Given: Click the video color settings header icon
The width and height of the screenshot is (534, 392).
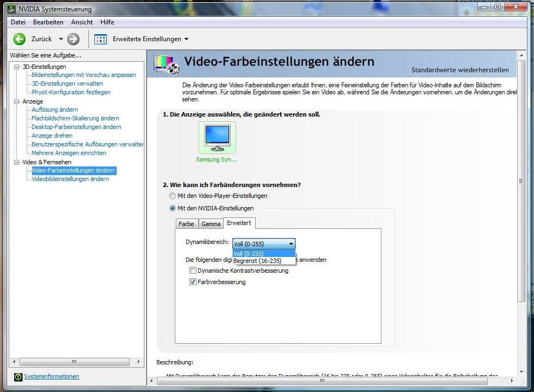Looking at the screenshot, I should coord(167,64).
